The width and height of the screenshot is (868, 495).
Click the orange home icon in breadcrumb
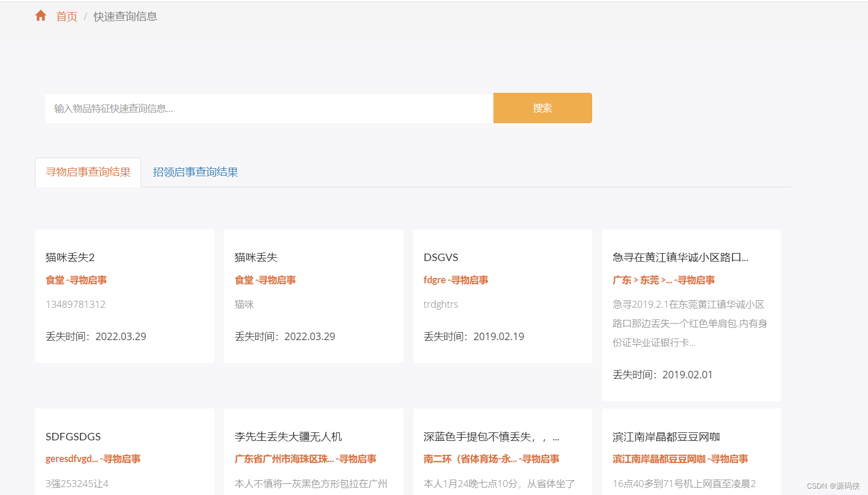[x=41, y=16]
